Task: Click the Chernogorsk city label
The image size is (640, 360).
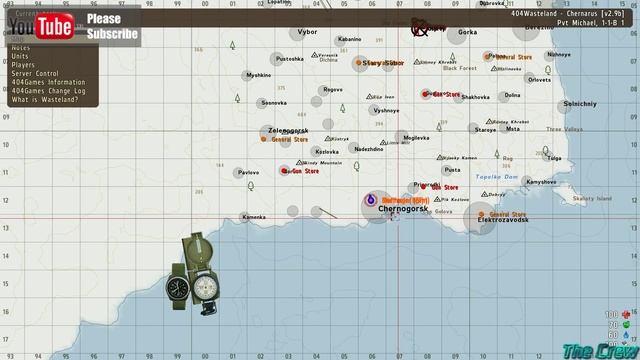Action: click(x=403, y=209)
